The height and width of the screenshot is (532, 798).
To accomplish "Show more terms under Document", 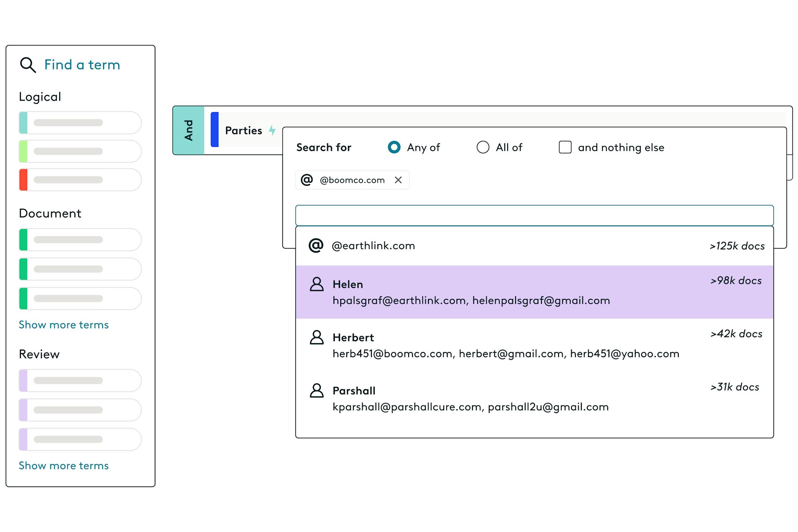I will 64,325.
